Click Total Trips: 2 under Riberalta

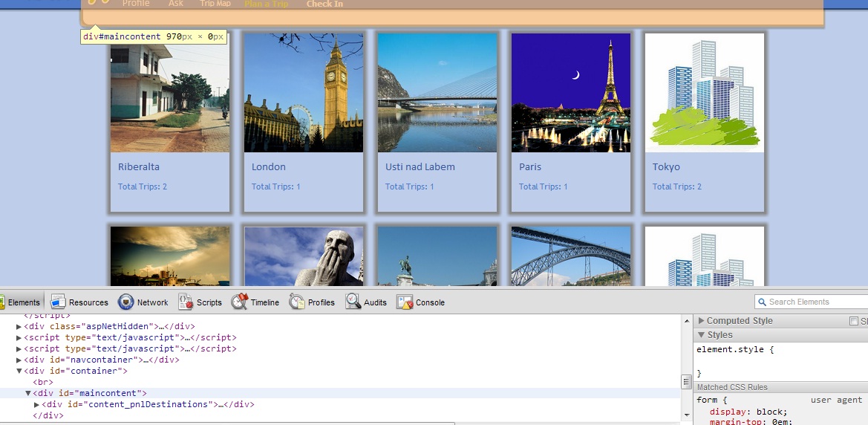143,186
